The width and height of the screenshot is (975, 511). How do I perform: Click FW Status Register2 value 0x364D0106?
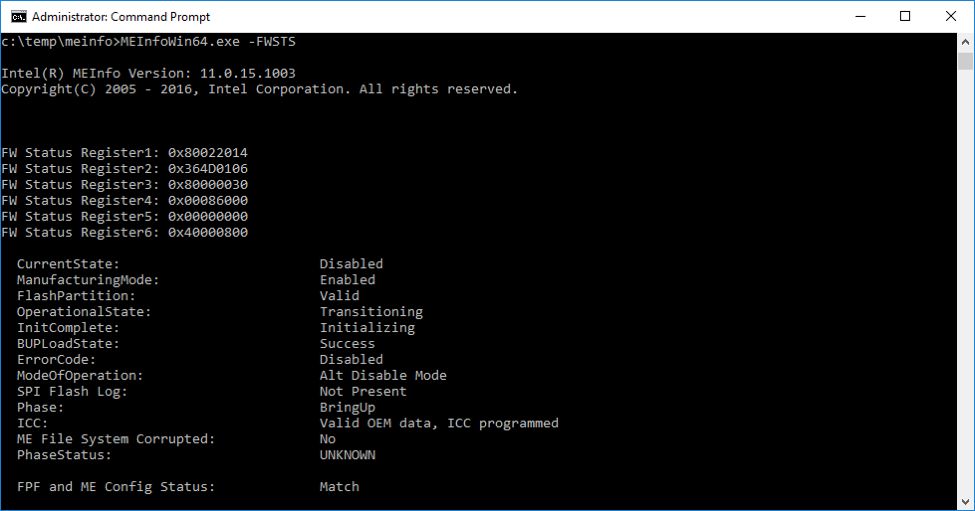tap(207, 168)
